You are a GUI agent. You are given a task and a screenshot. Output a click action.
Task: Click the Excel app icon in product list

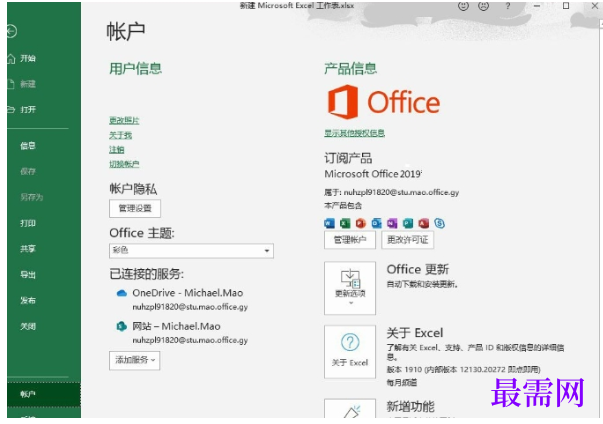point(345,223)
